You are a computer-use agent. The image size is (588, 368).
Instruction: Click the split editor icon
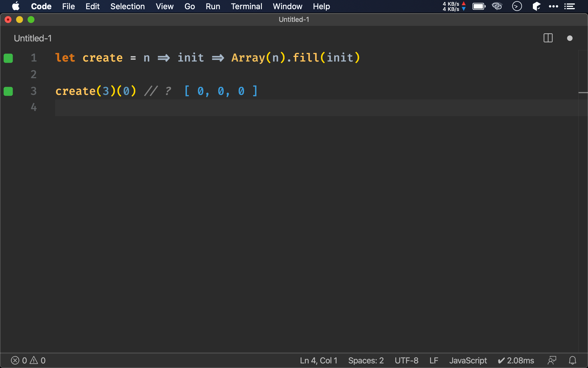[x=548, y=38]
